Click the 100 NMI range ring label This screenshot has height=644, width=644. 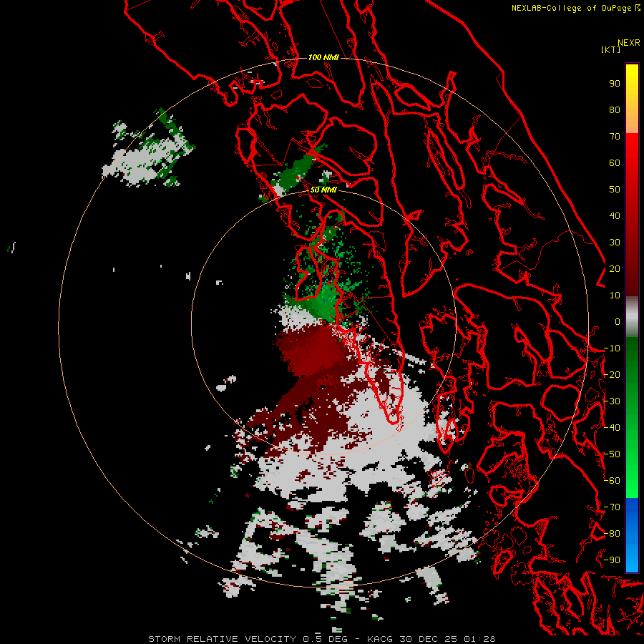323,57
